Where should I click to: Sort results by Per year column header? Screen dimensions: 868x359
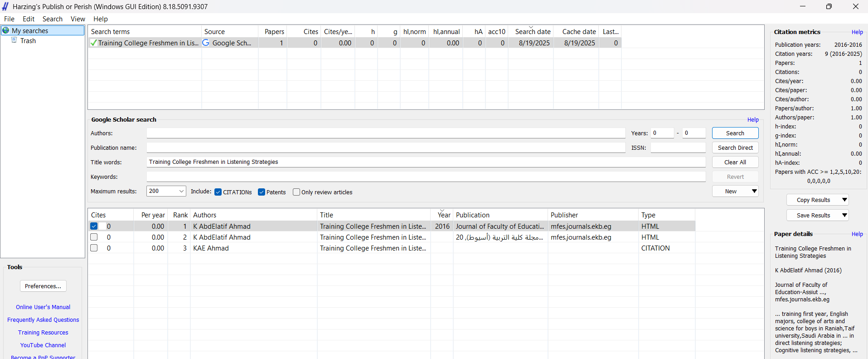point(151,215)
